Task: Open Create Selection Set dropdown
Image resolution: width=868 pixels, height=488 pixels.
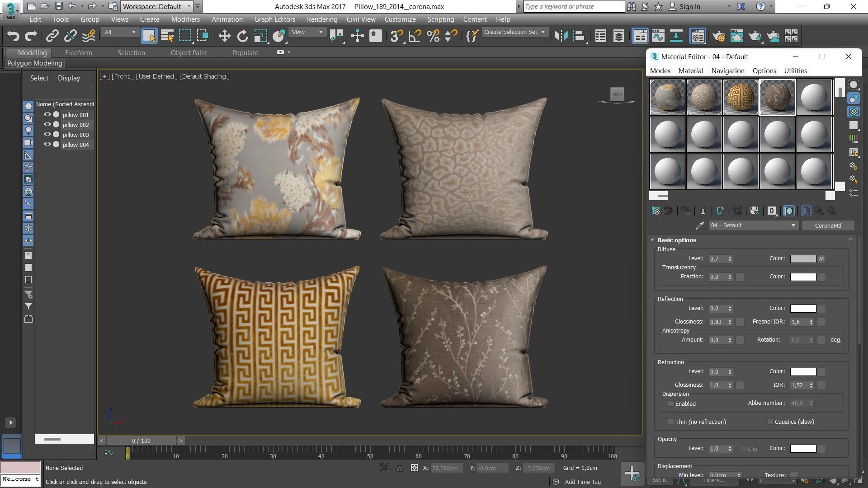Action: (x=514, y=32)
